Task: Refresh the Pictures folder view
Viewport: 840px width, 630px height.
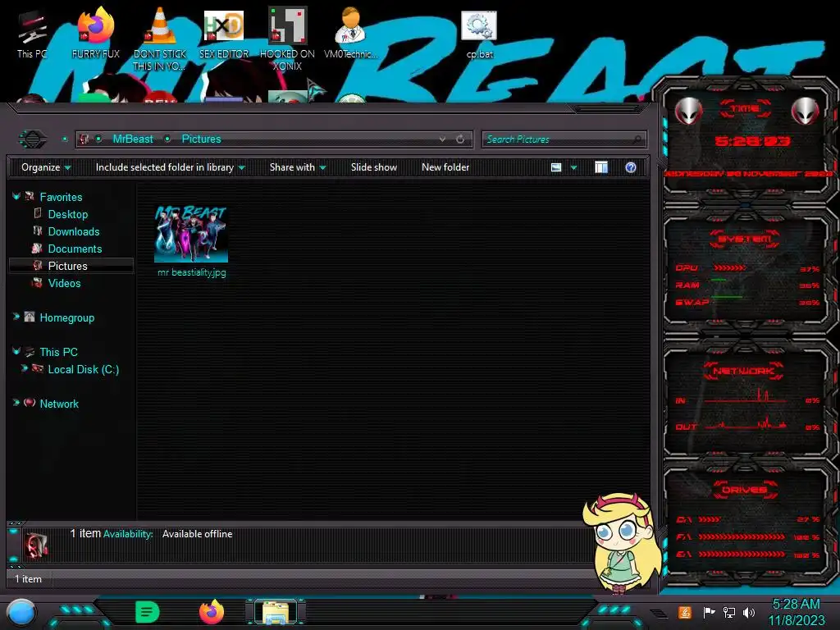Action: coord(460,139)
